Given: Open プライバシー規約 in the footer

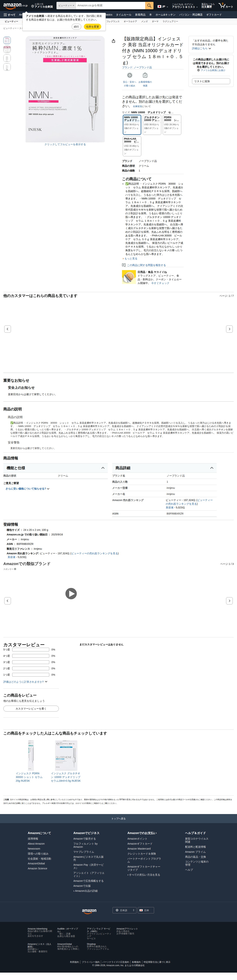Looking at the screenshot, I should pos(91,962).
